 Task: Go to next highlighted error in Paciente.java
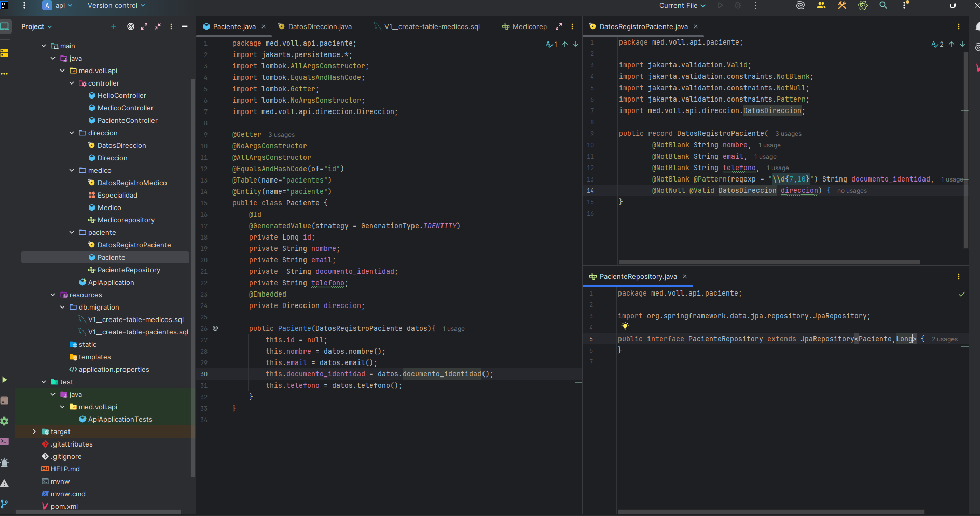click(x=576, y=45)
